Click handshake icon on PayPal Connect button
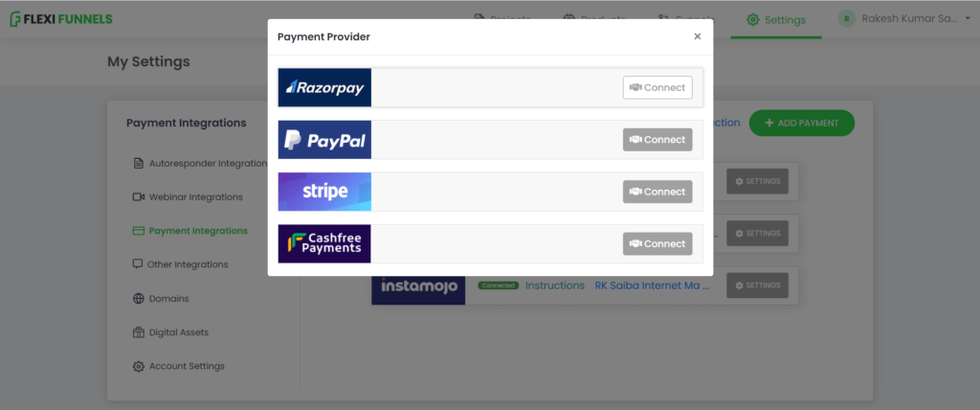980x410 pixels. click(635, 140)
